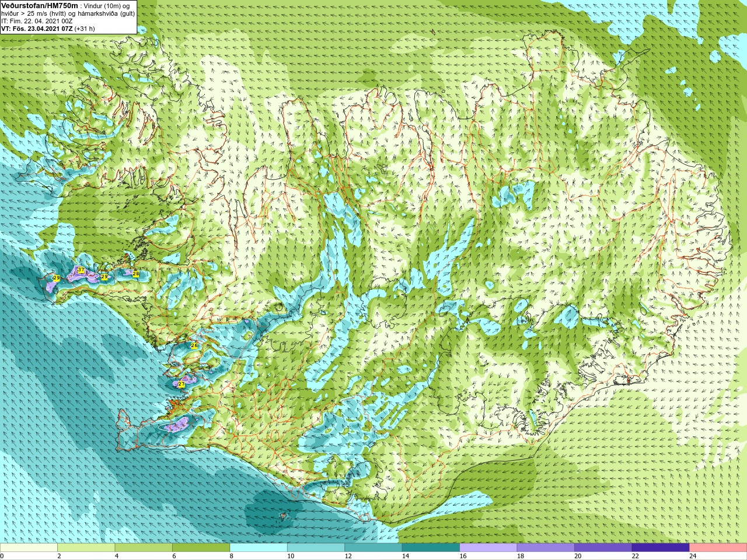
Task: Click the 'VT: Fös. 23.04.2021 07Z' valid time line
Action: (x=37, y=29)
